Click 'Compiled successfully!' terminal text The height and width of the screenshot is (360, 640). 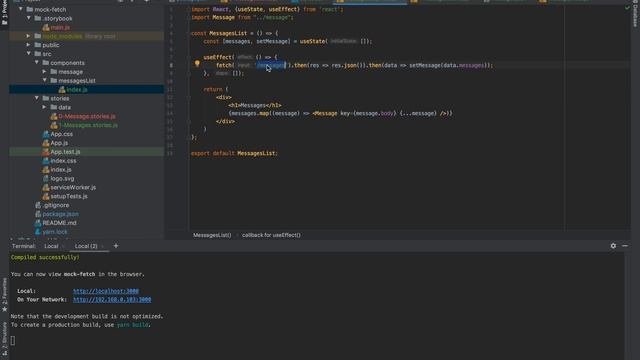(x=45, y=258)
